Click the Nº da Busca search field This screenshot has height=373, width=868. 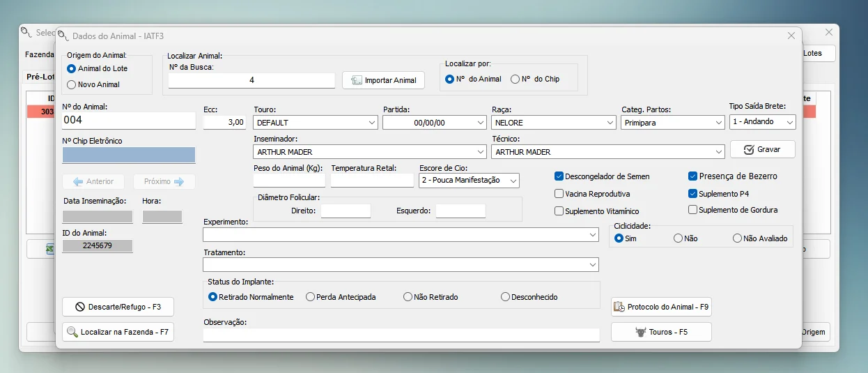251,80
